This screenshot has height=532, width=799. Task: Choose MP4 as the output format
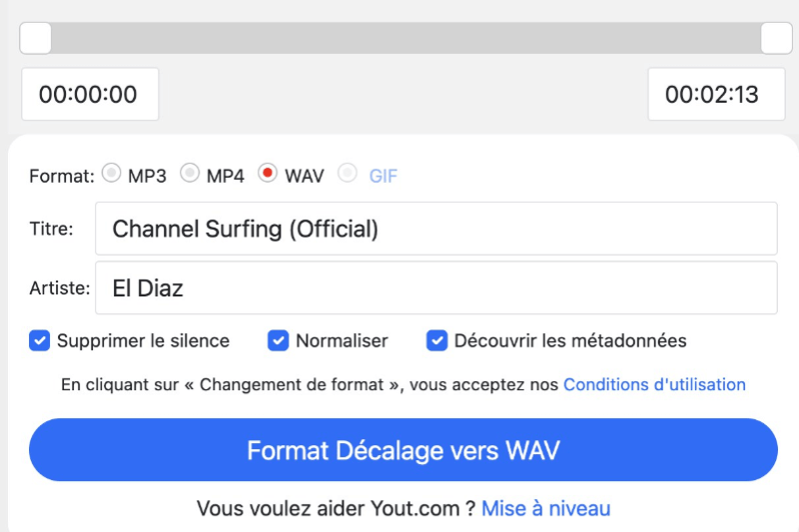click(x=190, y=174)
